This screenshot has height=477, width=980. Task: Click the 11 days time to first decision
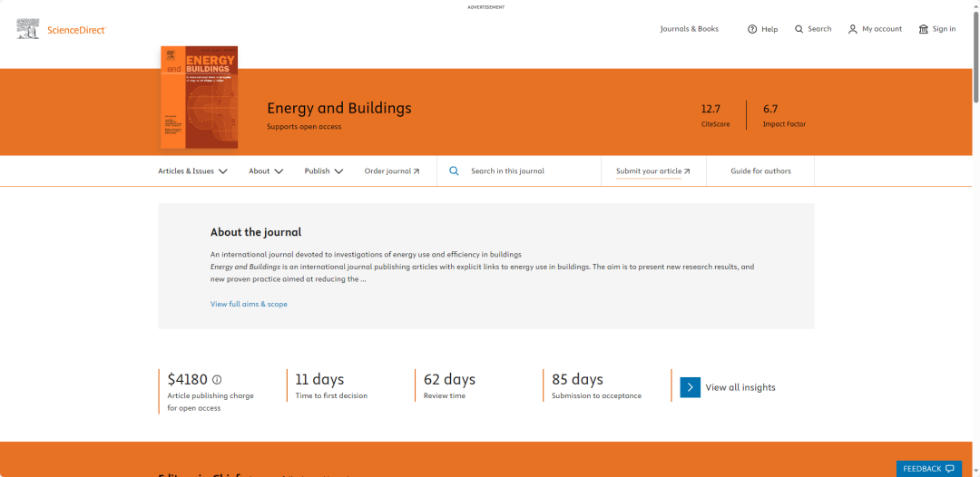point(319,380)
